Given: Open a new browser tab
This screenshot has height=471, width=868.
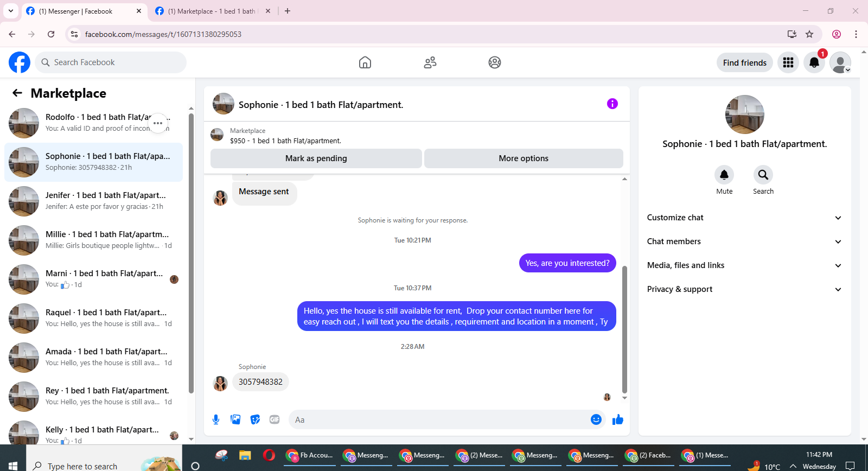Looking at the screenshot, I should point(288,11).
